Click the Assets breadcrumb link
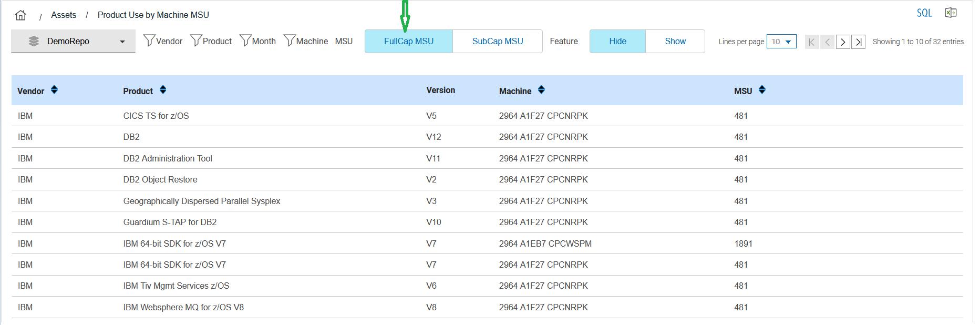 [x=64, y=15]
